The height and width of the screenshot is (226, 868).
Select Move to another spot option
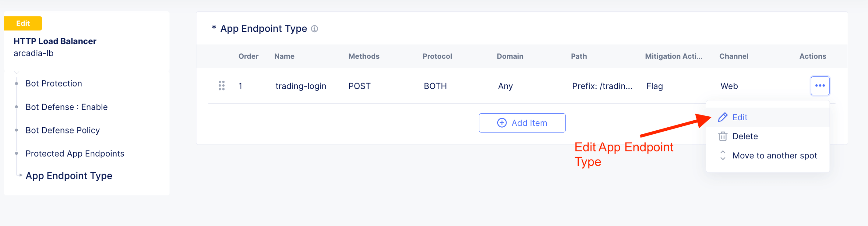pyautogui.click(x=774, y=156)
